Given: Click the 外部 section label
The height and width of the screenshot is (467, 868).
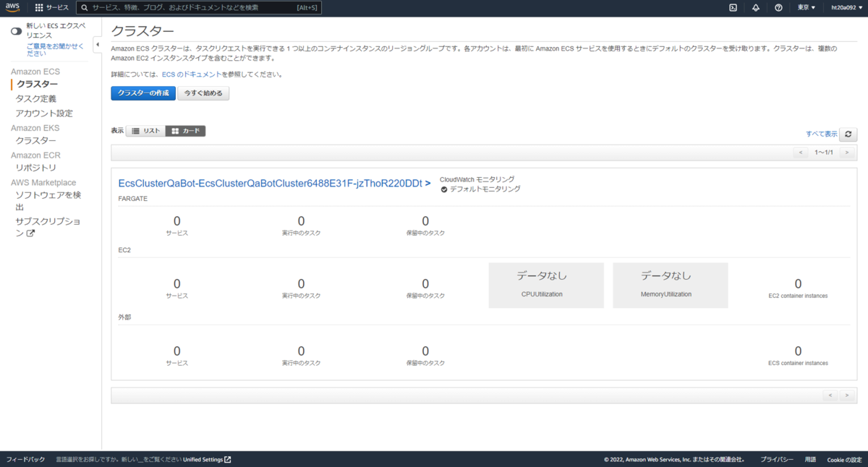Looking at the screenshot, I should (x=124, y=317).
